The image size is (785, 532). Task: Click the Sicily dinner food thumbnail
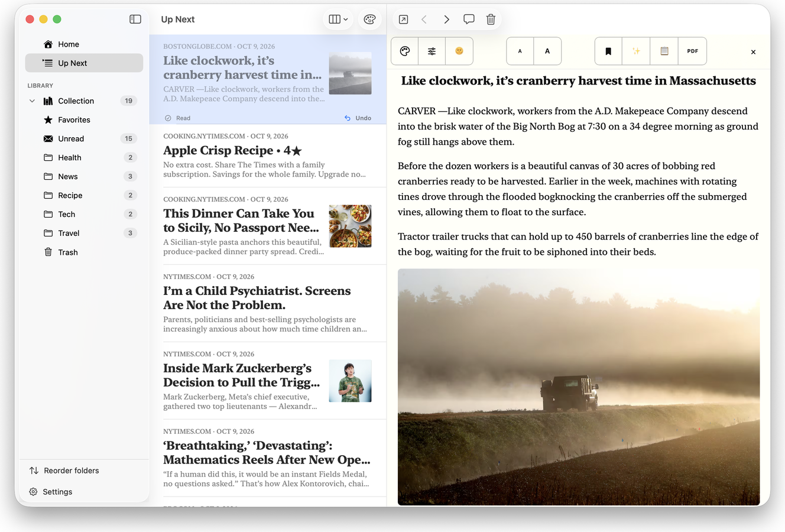tap(350, 226)
